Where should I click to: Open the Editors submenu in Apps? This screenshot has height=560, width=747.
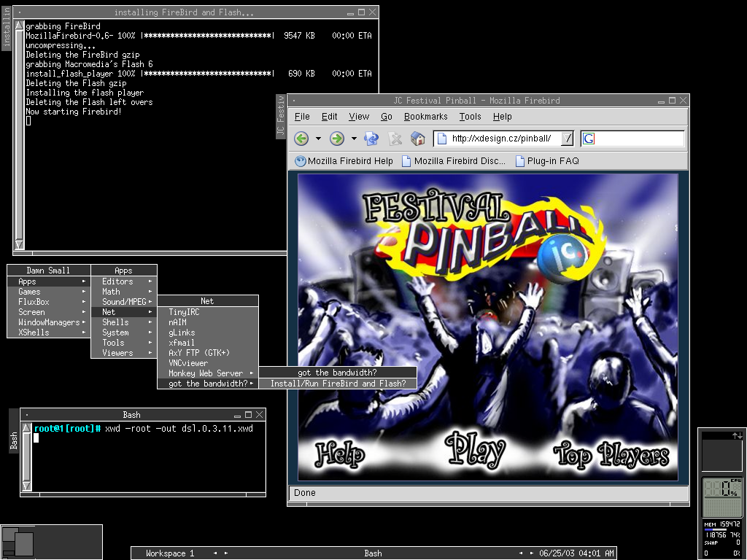coord(124,281)
